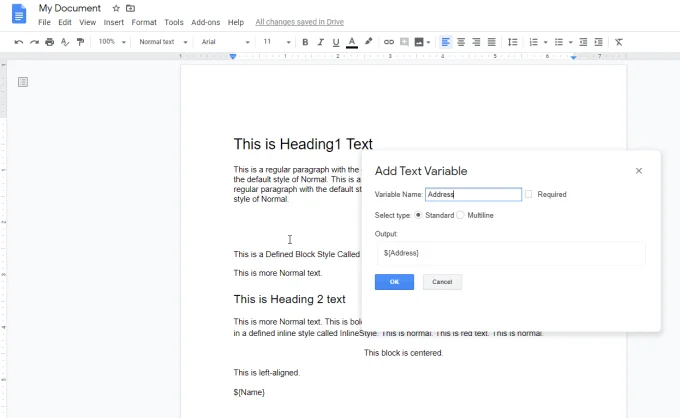
Task: Expand bulleted list options arrow
Action: click(571, 42)
